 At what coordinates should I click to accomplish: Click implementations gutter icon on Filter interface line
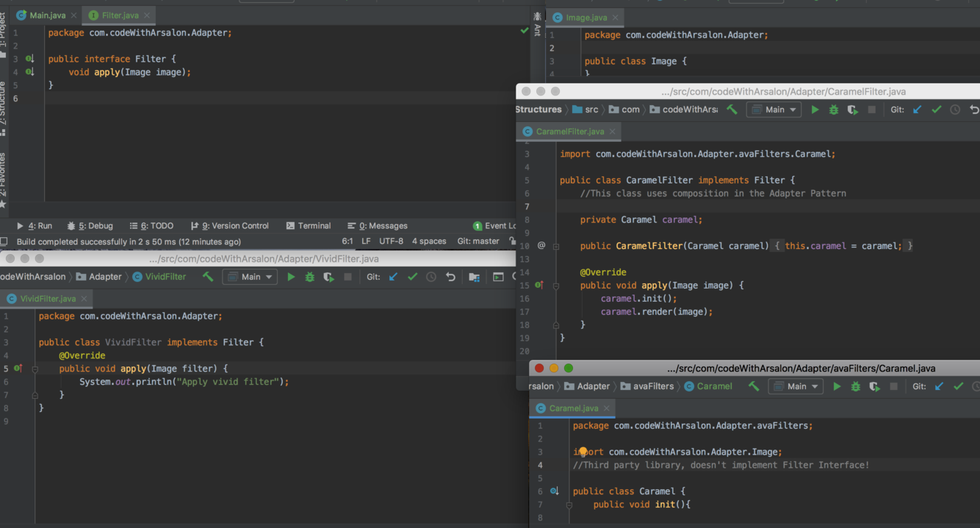[29, 59]
